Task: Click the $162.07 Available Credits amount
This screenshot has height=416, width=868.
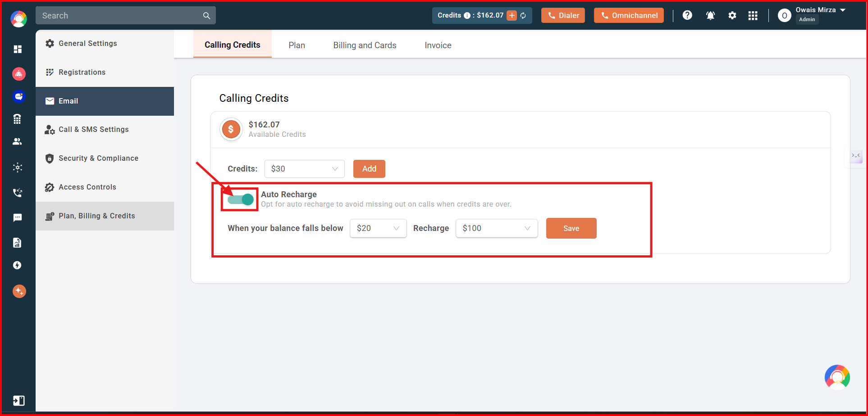Action: (x=264, y=125)
